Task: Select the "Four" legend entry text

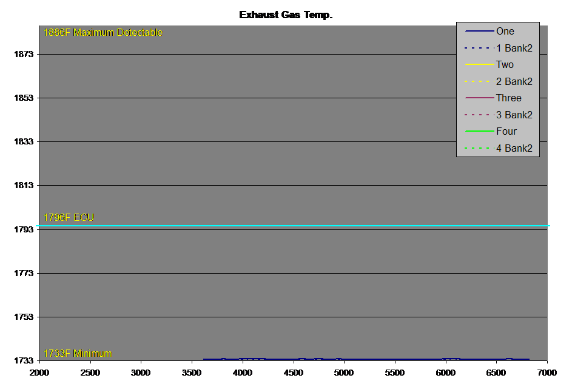Action: (506, 131)
